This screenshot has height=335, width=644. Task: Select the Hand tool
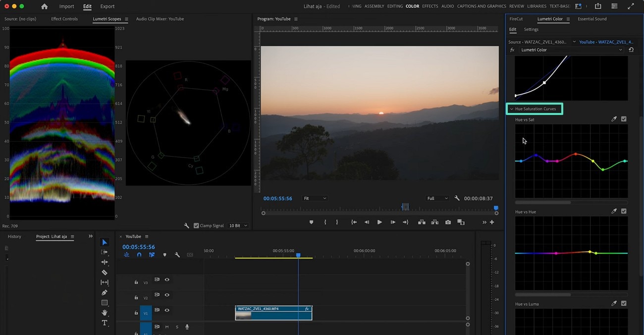click(x=104, y=313)
